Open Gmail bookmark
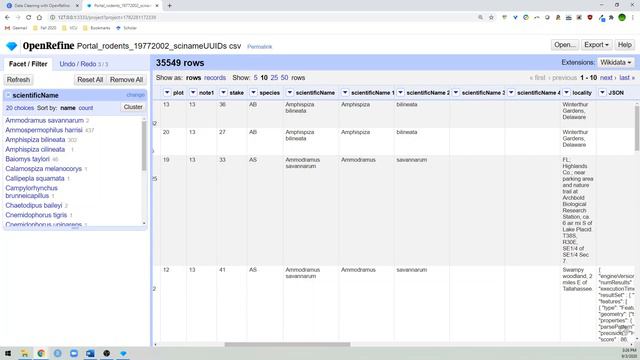 [16, 28]
